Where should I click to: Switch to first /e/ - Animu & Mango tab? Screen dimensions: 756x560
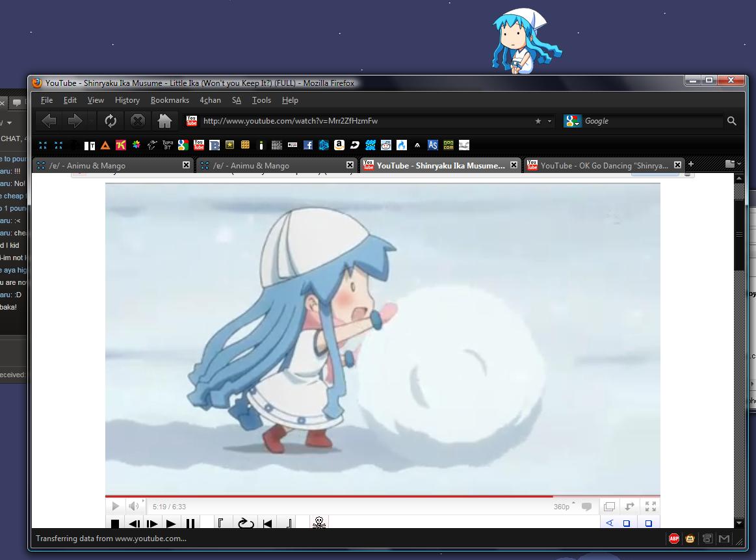click(113, 165)
